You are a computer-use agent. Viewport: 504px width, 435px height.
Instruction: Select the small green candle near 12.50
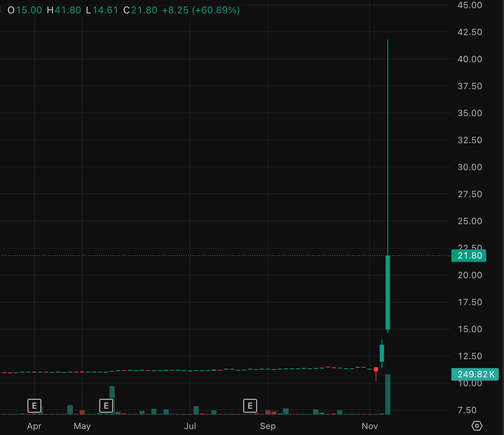382,353
